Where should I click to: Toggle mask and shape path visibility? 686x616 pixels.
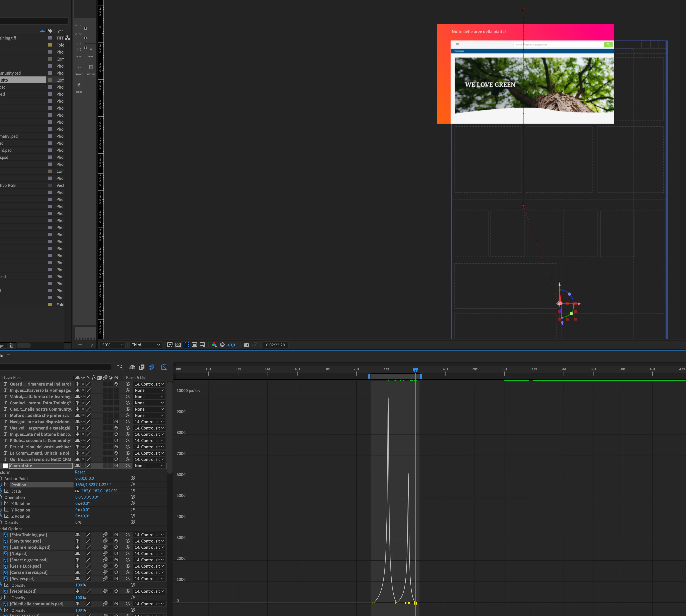click(186, 345)
